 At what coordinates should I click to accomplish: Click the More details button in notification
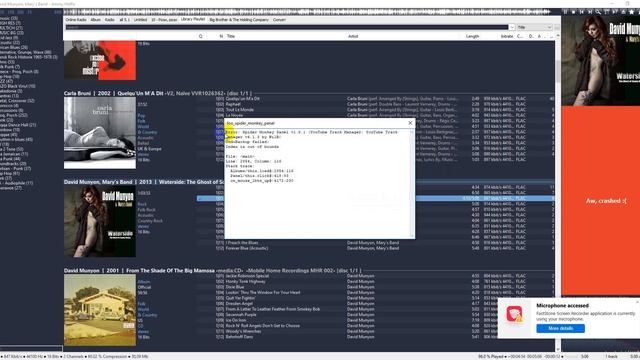click(560, 329)
